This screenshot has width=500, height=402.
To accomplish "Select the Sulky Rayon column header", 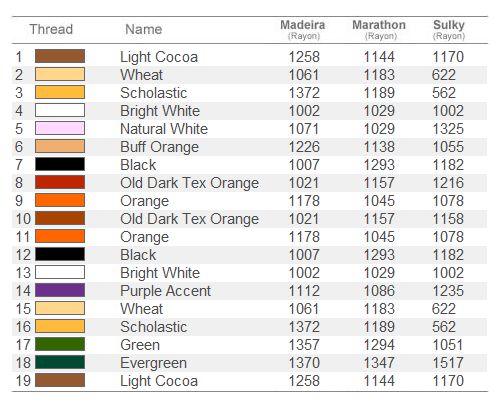I will 449,30.
